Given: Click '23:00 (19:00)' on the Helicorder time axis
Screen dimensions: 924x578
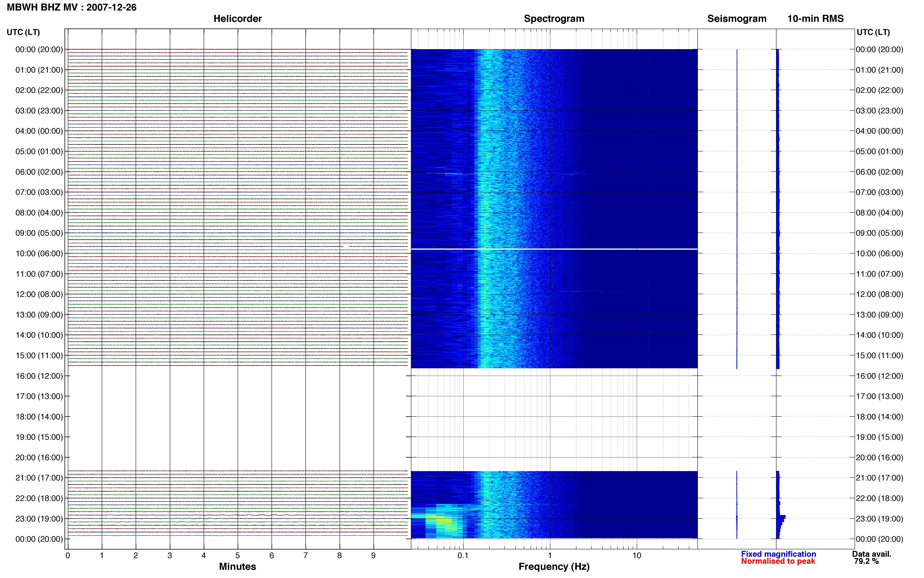Looking at the screenshot, I should 39,519.
